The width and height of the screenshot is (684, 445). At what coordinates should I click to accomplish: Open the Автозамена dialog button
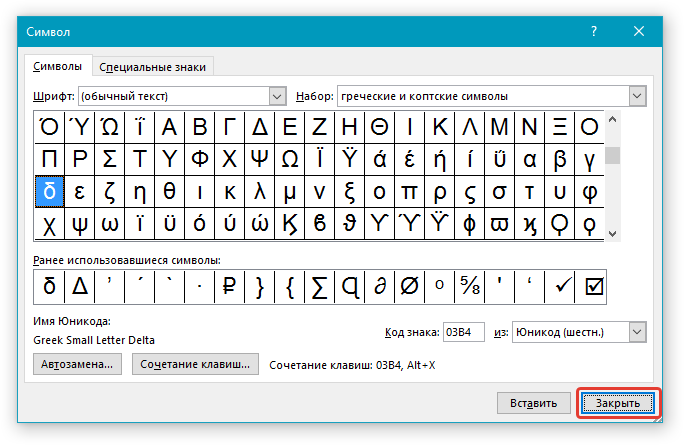point(77,364)
